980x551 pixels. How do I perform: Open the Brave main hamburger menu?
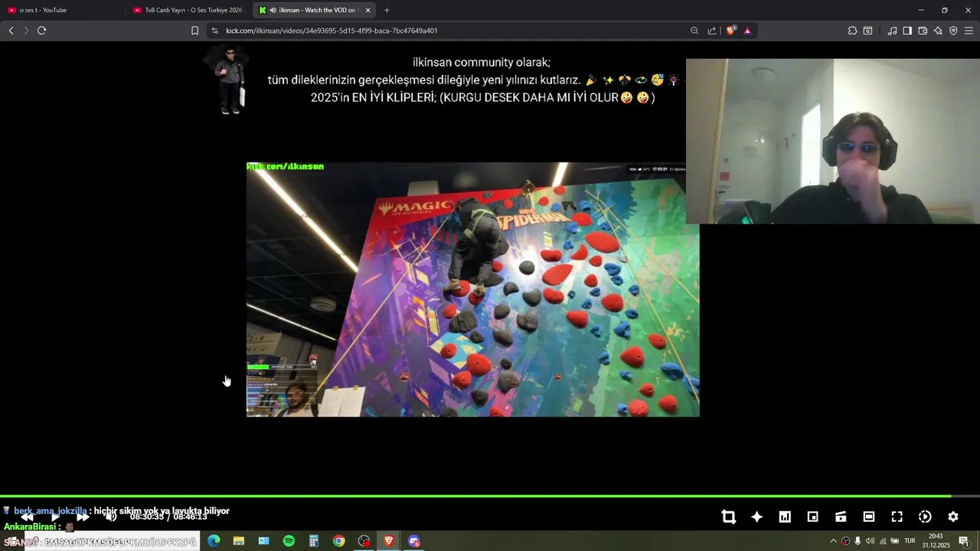click(x=969, y=31)
